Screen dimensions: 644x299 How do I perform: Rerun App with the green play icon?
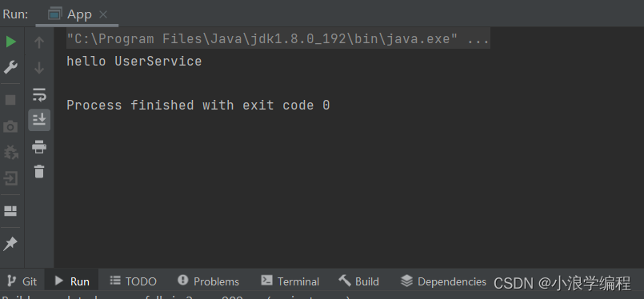pyautogui.click(x=10, y=42)
